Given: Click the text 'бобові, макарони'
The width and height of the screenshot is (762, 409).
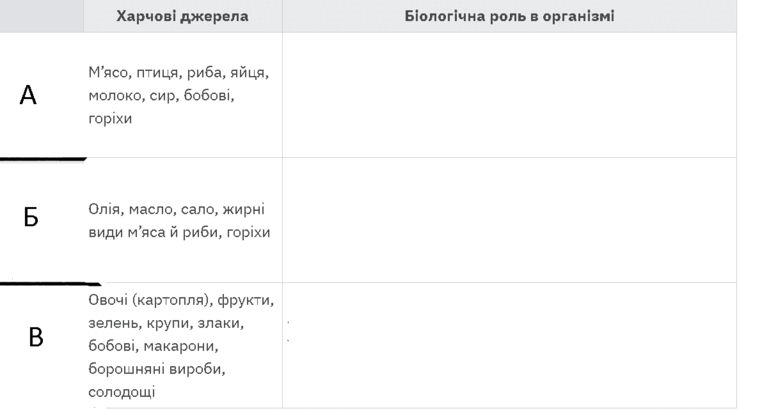Looking at the screenshot, I should click(153, 346).
